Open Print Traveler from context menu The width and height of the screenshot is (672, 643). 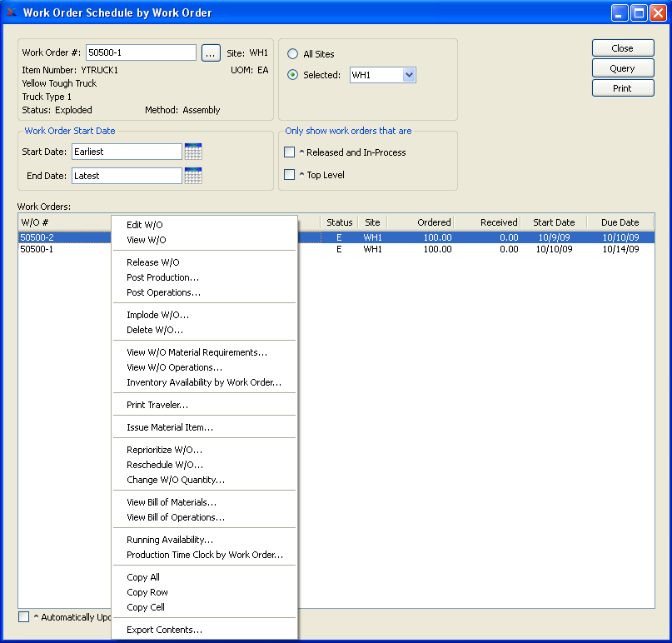[157, 405]
